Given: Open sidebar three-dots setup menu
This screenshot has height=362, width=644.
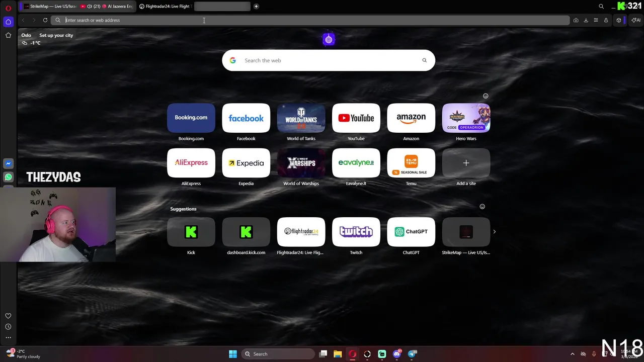Looking at the screenshot, I should [x=8, y=337].
